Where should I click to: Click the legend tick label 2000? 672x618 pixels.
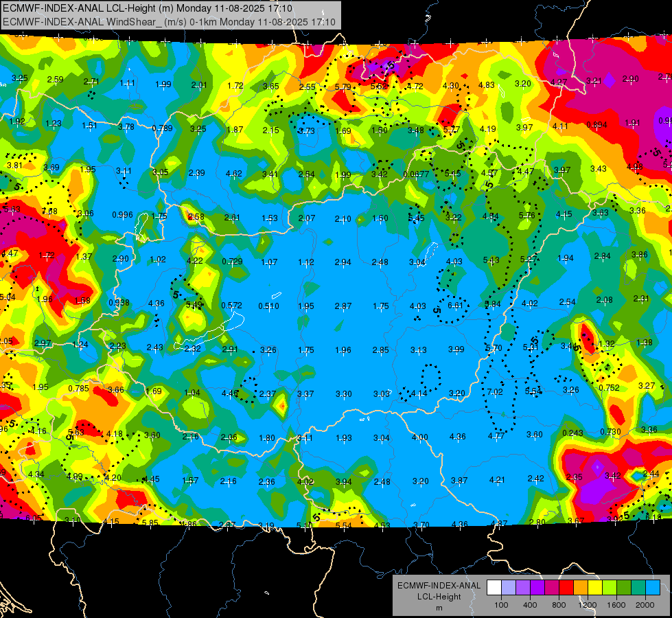click(x=645, y=605)
